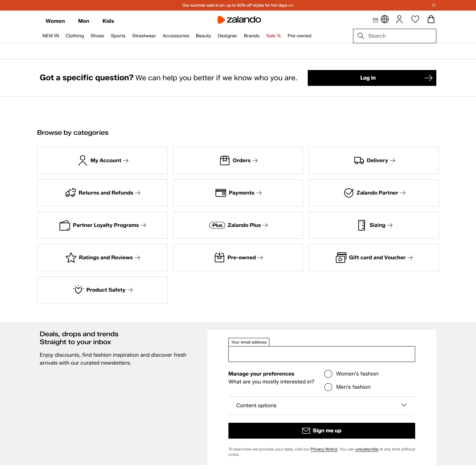Open the Gift card and Voucher label
This screenshot has width=476, height=469.
(x=377, y=258)
